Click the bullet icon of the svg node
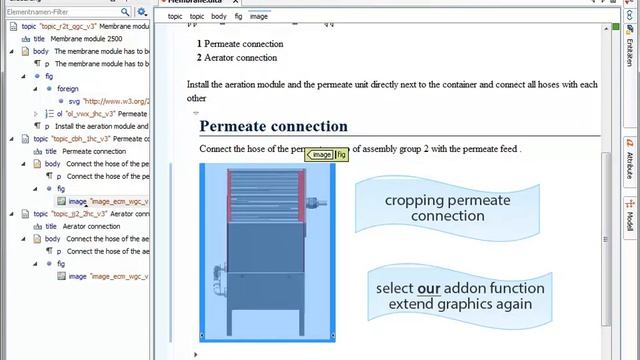Viewport: 640px width, 360px height. point(61,101)
